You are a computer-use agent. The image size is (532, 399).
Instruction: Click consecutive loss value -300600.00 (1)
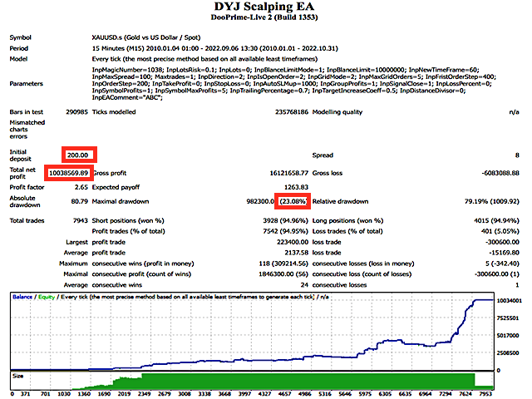[497, 274]
